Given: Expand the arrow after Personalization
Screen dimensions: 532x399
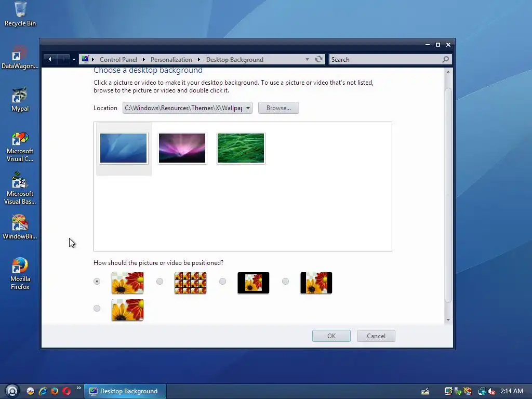Looking at the screenshot, I should point(199,59).
